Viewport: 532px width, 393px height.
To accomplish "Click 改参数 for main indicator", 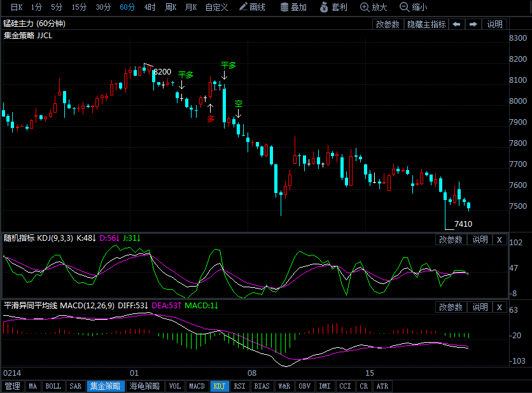I will click(x=388, y=24).
